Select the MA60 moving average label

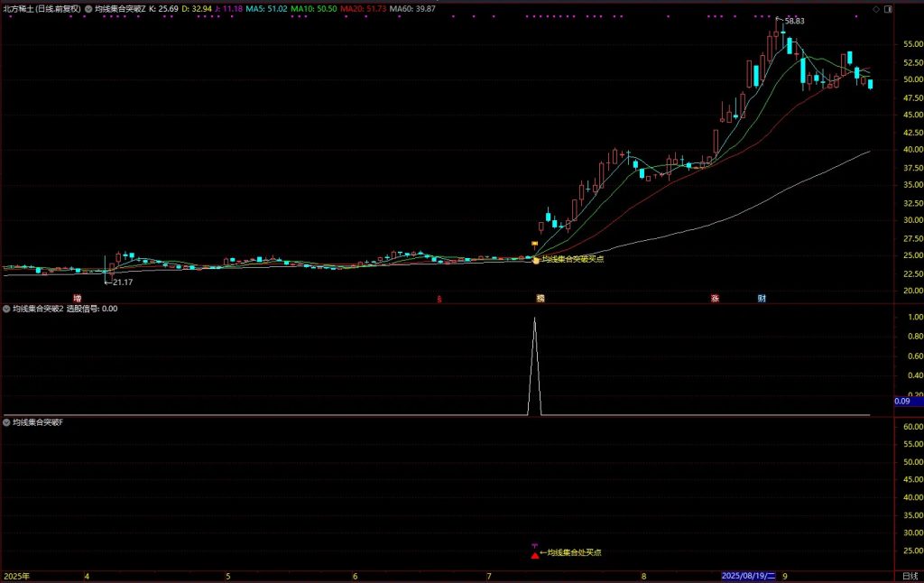point(411,8)
